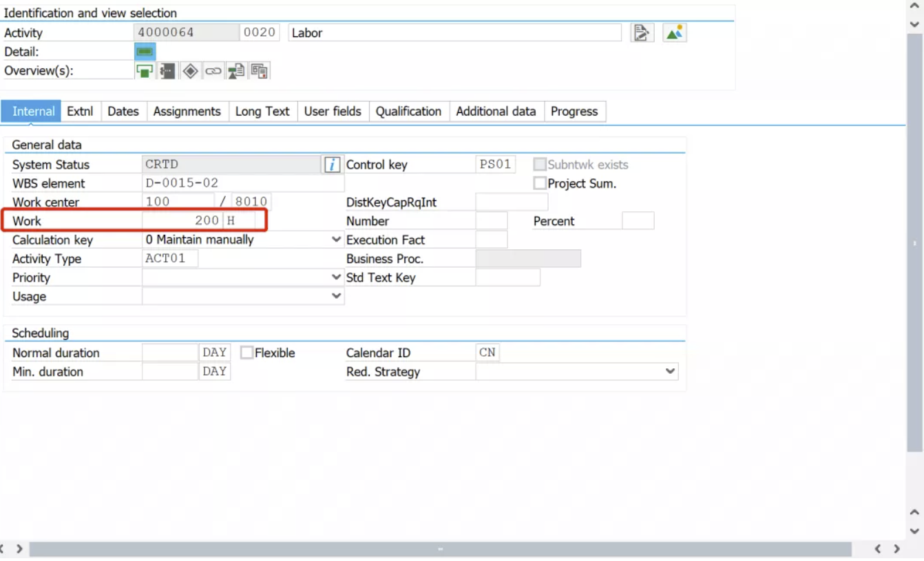The height and width of the screenshot is (561, 924).
Task: Click the Percent input field
Action: click(638, 221)
